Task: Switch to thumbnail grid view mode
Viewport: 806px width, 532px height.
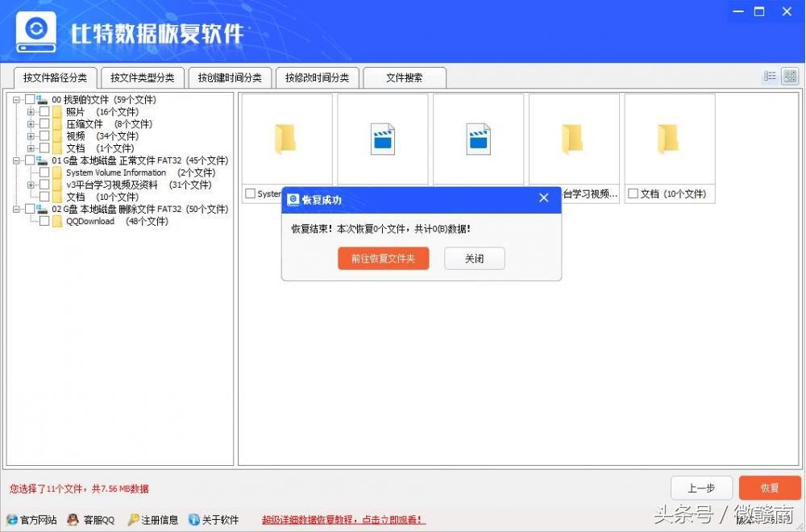Action: click(x=790, y=76)
